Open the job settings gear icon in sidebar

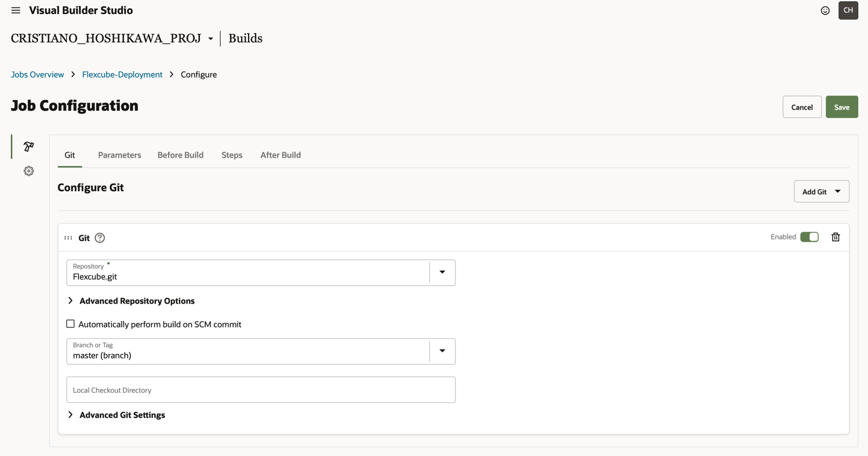coord(28,170)
